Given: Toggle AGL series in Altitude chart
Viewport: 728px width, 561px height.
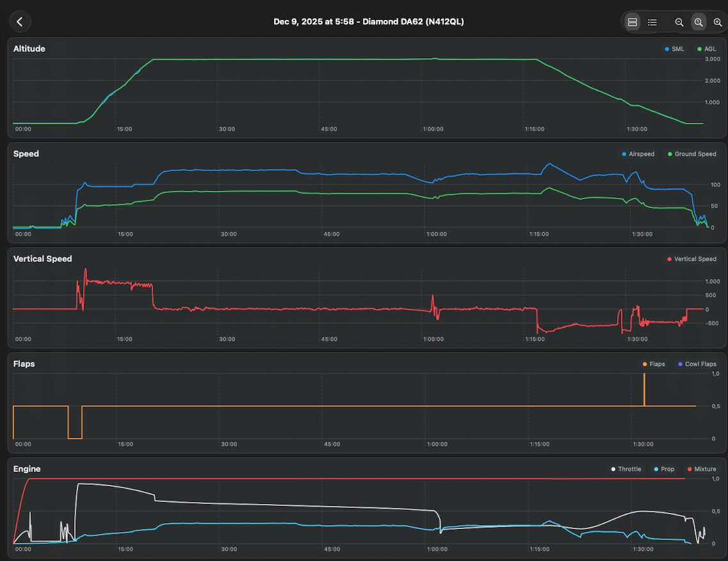Looking at the screenshot, I should (x=706, y=49).
